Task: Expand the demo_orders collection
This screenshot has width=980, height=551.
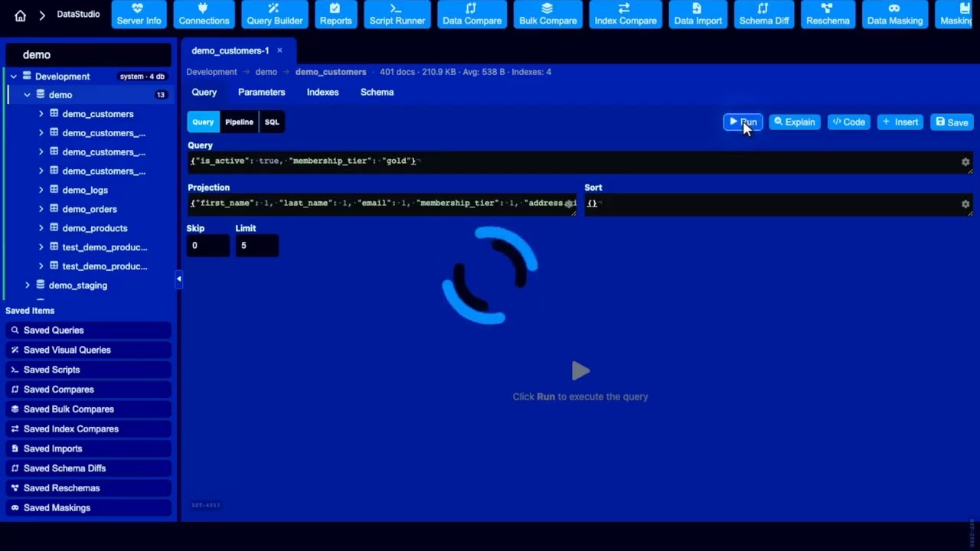Action: coord(41,209)
